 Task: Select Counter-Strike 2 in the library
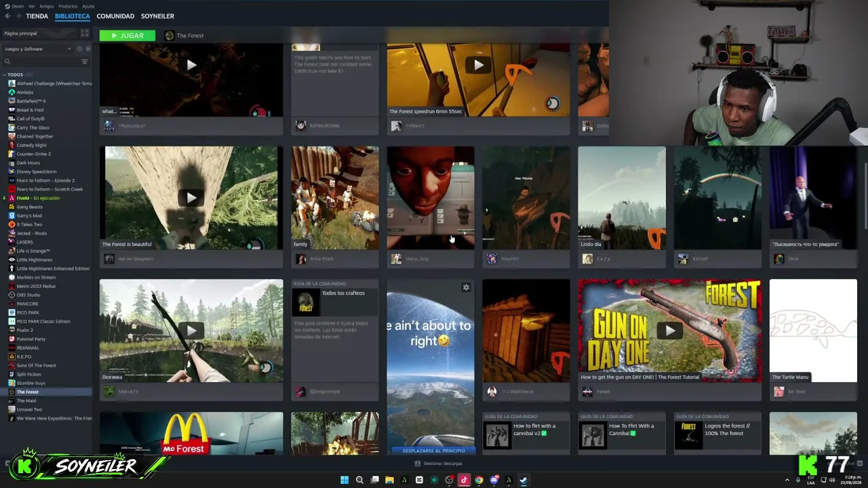(x=34, y=154)
